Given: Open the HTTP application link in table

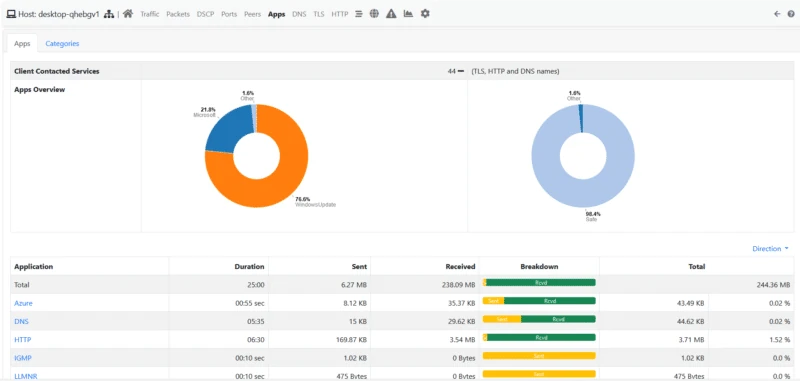Looking at the screenshot, I should [23, 340].
